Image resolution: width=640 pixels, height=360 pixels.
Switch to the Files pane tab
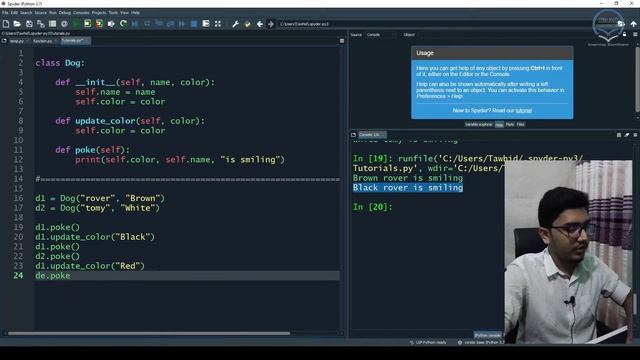[520, 124]
